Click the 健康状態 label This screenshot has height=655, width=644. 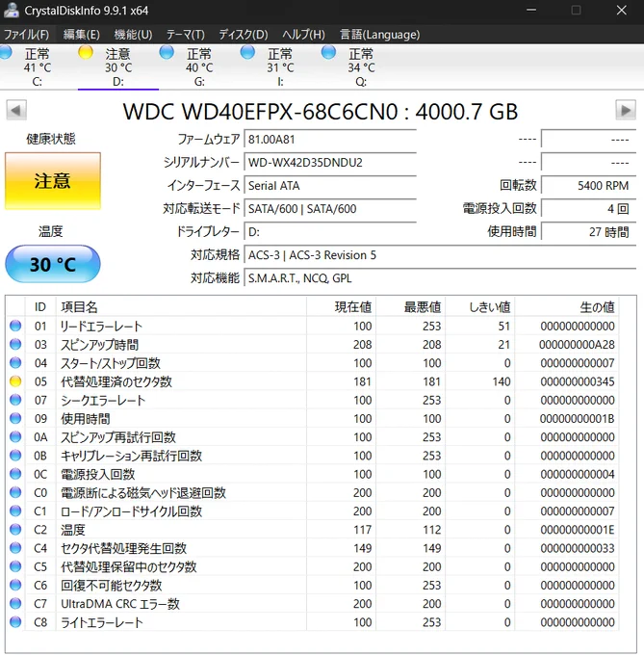[x=51, y=139]
